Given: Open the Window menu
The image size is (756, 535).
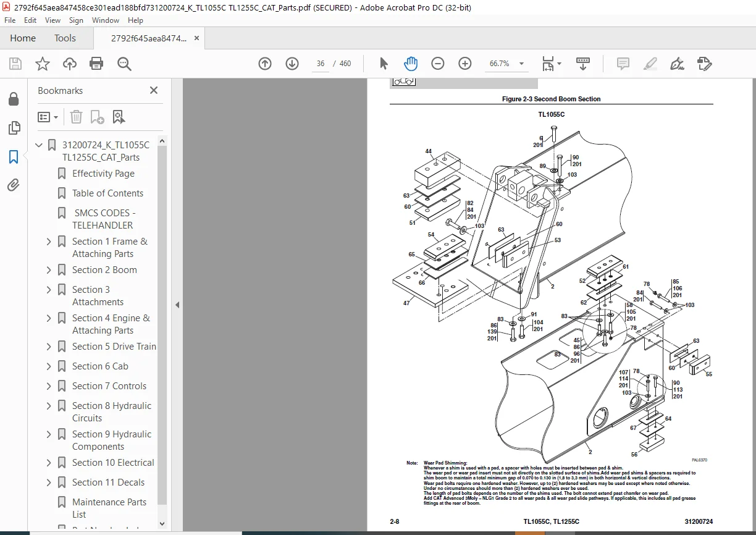Looking at the screenshot, I should coord(106,20).
